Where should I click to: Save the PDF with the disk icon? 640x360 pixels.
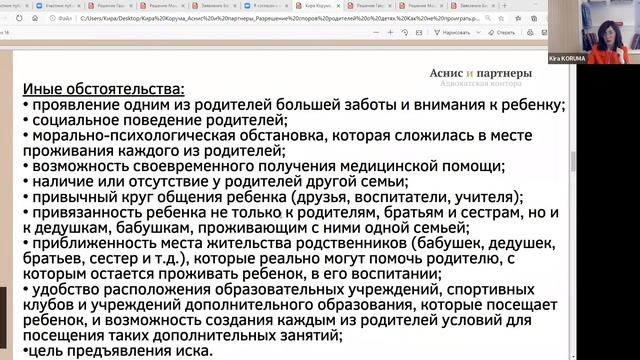pos(544,32)
